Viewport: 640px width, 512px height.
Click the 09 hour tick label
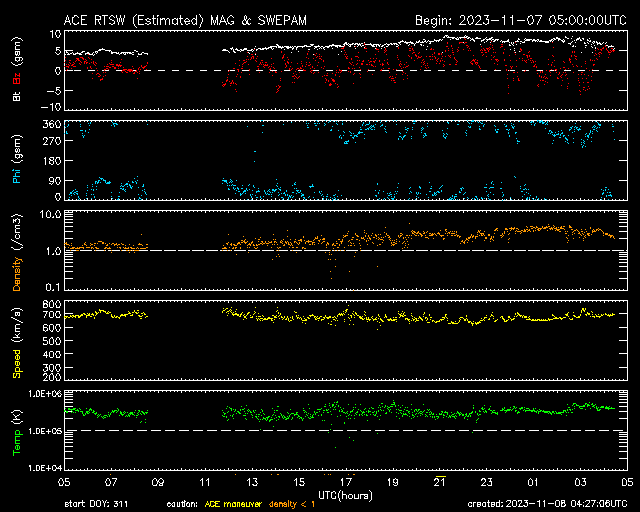[x=158, y=481]
